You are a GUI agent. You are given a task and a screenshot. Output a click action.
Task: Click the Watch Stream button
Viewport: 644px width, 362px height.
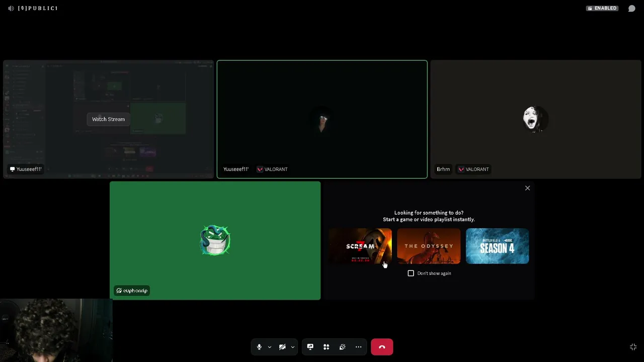coord(108,119)
